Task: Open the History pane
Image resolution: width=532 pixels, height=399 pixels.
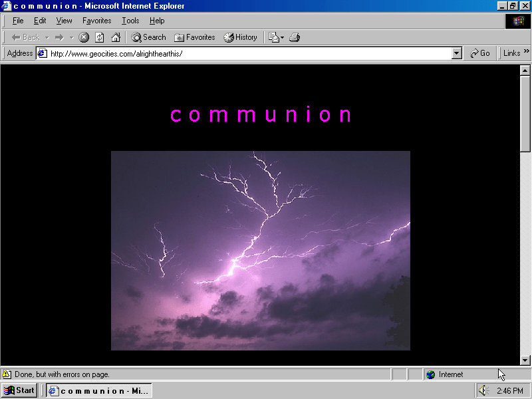Action: pyautogui.click(x=240, y=37)
